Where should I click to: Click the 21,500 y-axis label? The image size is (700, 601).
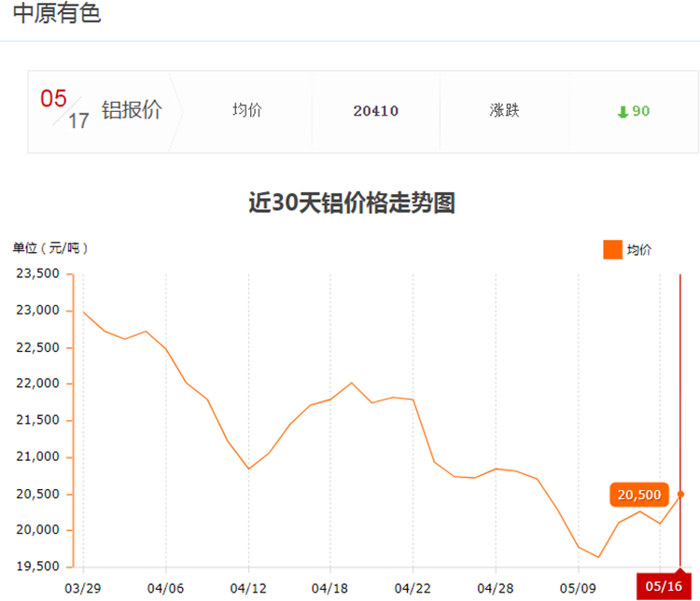coord(38,420)
